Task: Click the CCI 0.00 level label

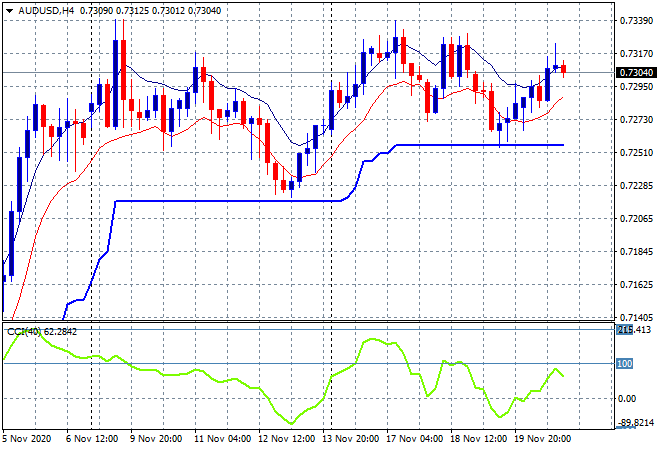Action: click(627, 399)
